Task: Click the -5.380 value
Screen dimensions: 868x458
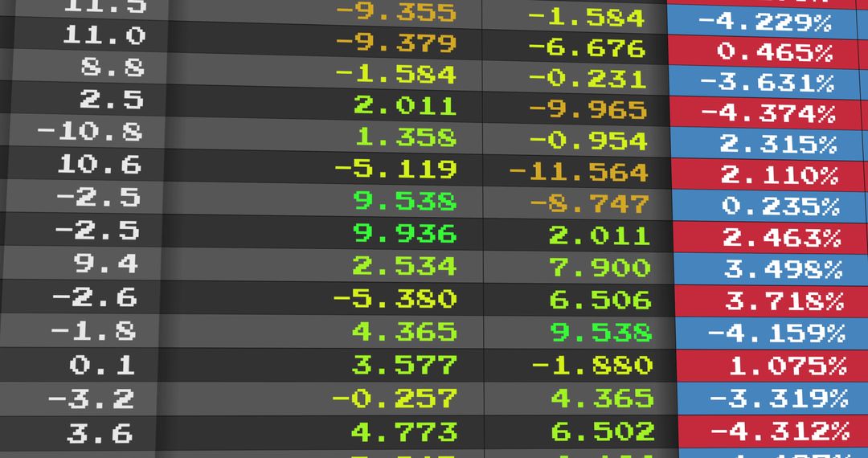Action: point(395,299)
